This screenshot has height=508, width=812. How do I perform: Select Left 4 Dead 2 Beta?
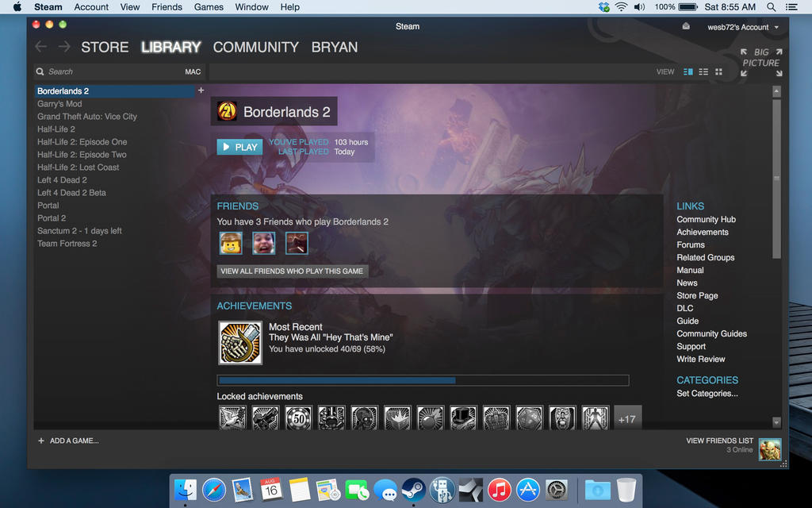pos(71,192)
